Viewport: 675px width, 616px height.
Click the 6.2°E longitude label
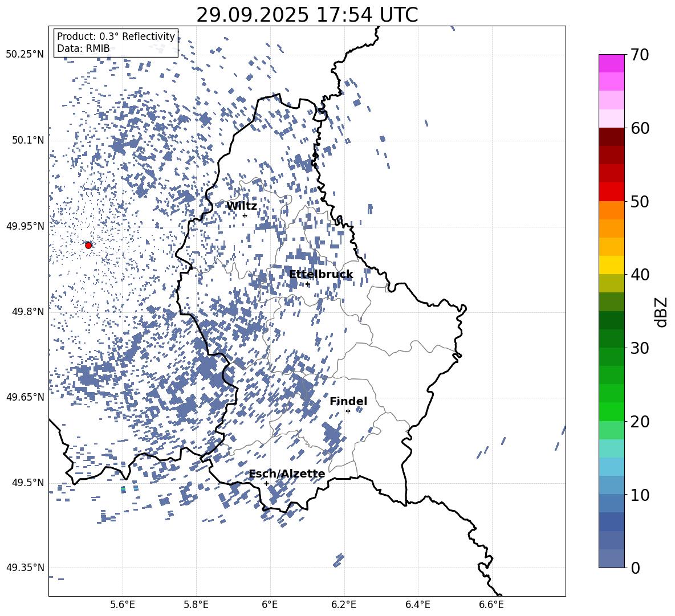344,605
